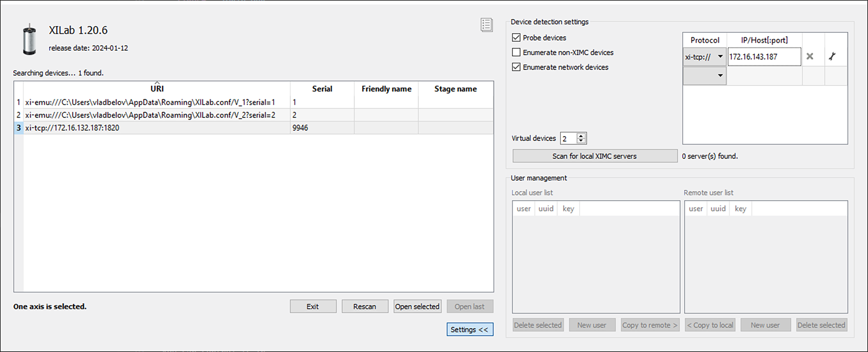Select the xi-tcp://172.16.132.187:1820 device row

156,128
